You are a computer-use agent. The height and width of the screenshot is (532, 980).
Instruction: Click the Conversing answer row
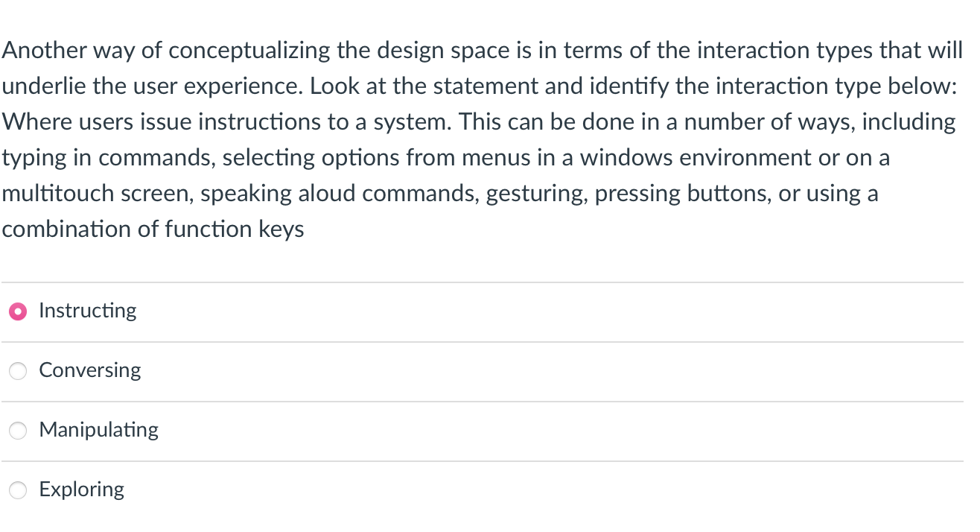click(484, 370)
